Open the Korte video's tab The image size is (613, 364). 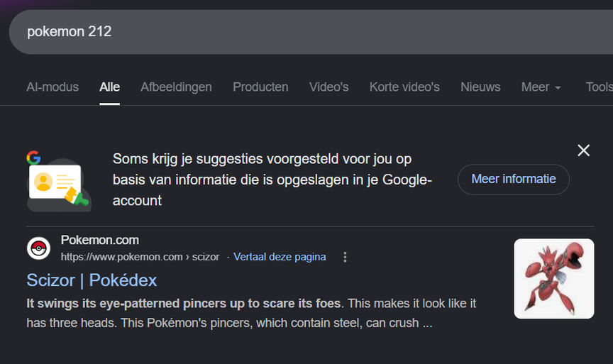404,87
